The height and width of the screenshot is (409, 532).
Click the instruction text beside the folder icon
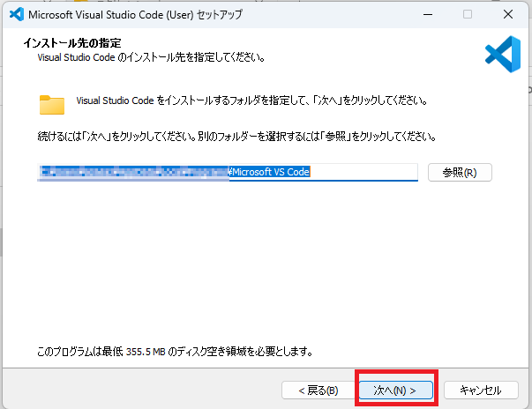(251, 101)
